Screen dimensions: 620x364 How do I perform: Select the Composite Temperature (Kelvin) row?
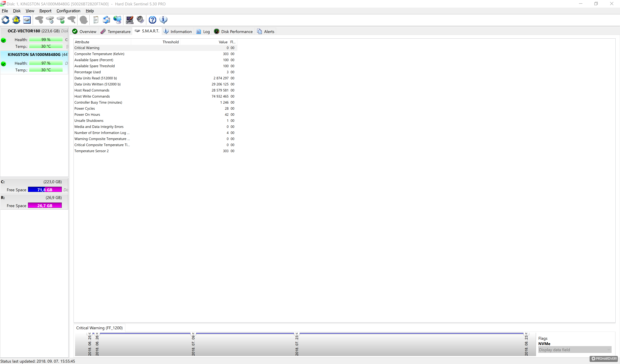tap(156, 54)
